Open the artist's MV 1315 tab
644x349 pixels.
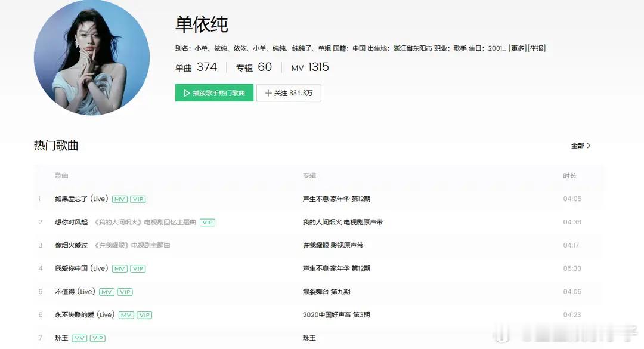310,67
